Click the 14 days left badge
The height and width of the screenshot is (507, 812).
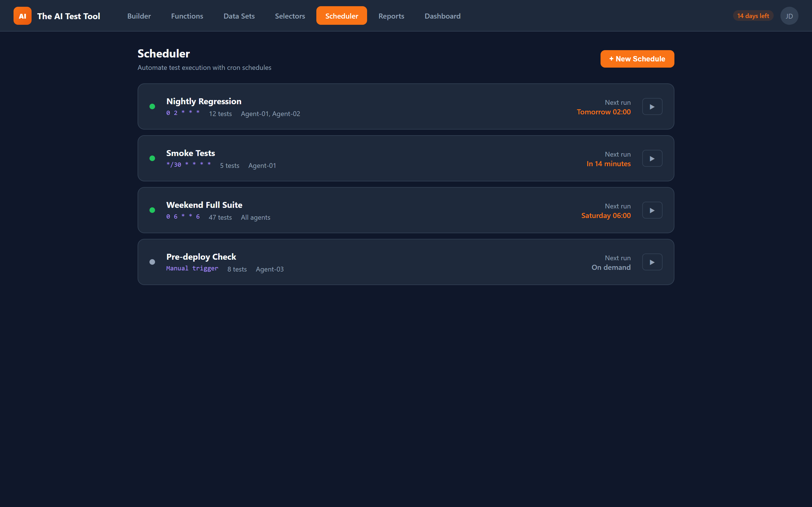click(x=753, y=16)
